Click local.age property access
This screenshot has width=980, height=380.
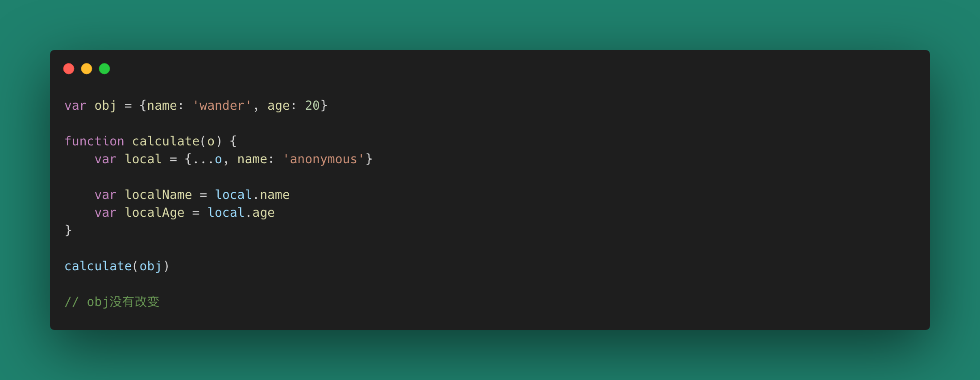coord(241,213)
